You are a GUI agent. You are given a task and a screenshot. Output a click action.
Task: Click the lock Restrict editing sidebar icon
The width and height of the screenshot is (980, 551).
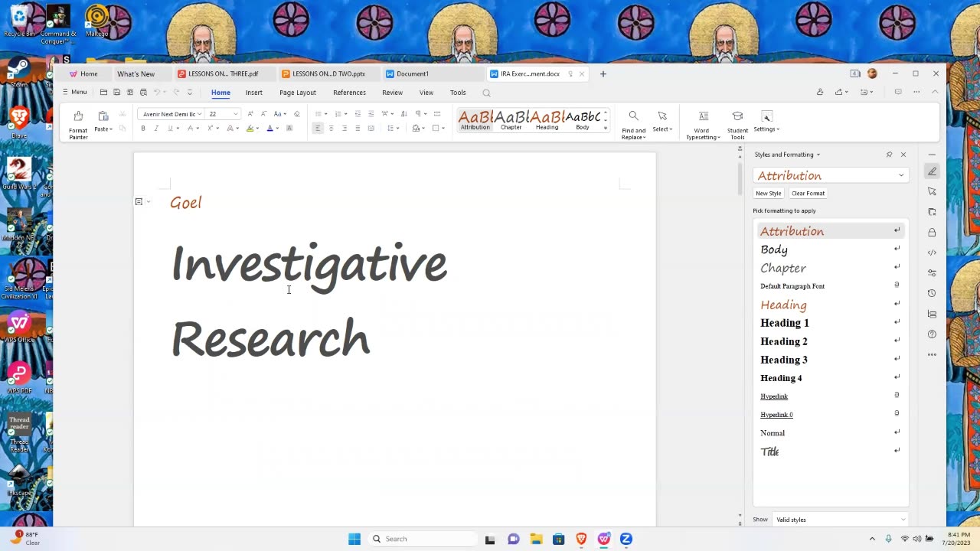932,232
